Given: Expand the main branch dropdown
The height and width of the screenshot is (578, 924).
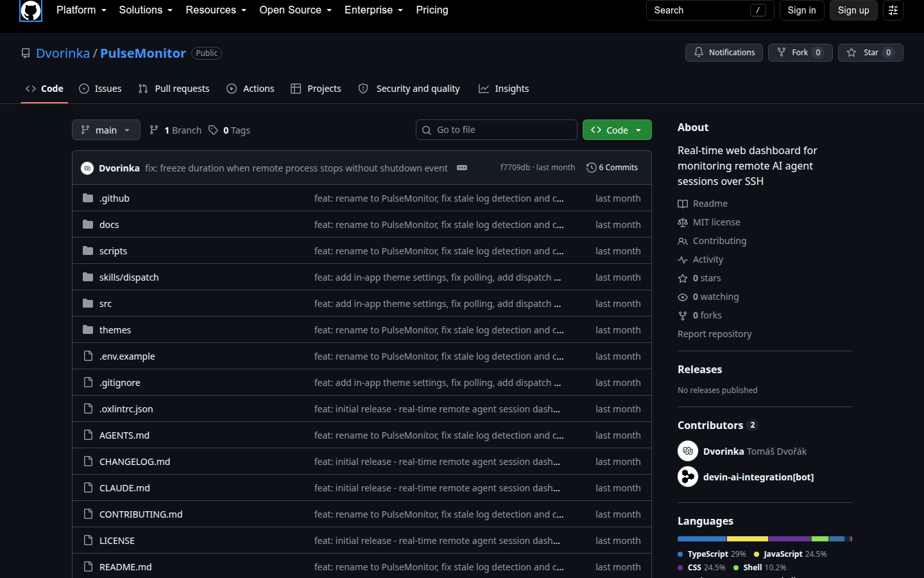Looking at the screenshot, I should tap(106, 130).
